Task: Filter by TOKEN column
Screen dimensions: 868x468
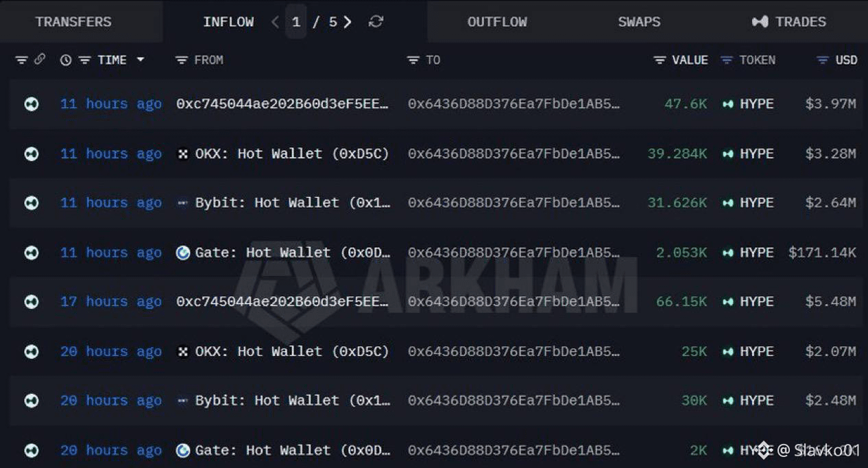Action: point(727,60)
